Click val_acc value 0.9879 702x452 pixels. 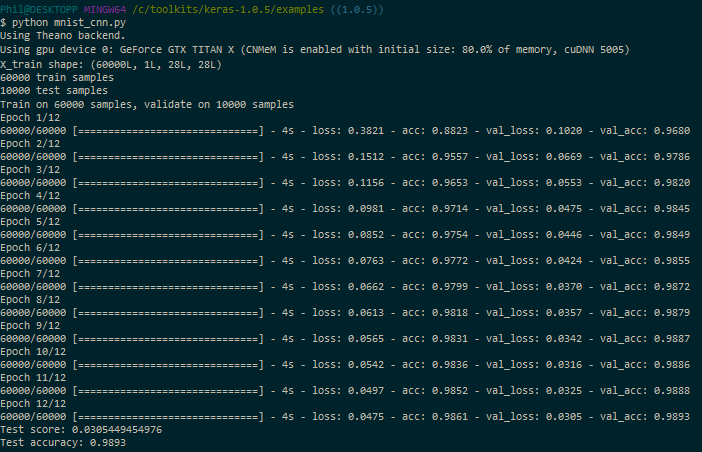[672, 312]
